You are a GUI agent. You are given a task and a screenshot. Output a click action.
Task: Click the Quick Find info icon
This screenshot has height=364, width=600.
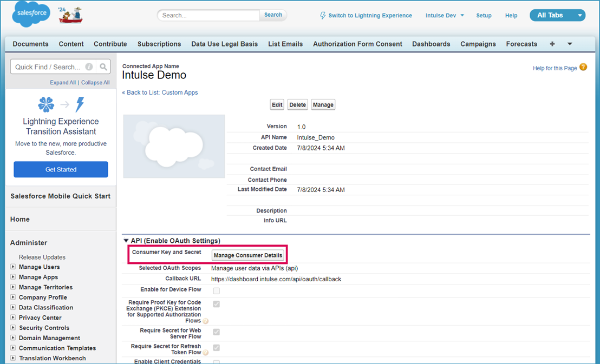click(89, 67)
